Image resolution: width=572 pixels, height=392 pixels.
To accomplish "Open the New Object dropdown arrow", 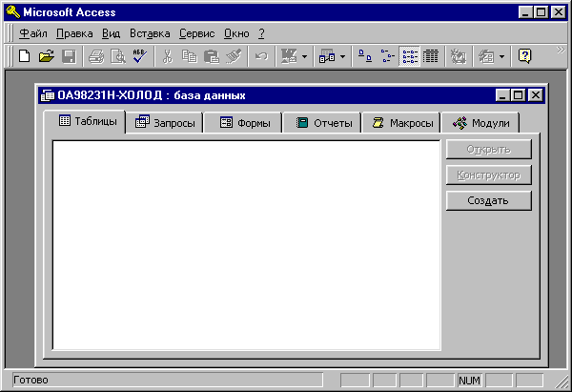I will pos(502,56).
